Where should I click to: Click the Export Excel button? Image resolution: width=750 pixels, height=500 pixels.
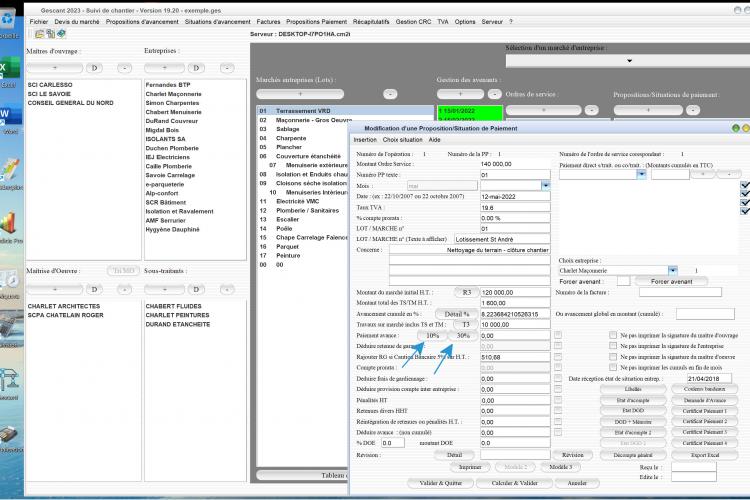click(x=705, y=455)
